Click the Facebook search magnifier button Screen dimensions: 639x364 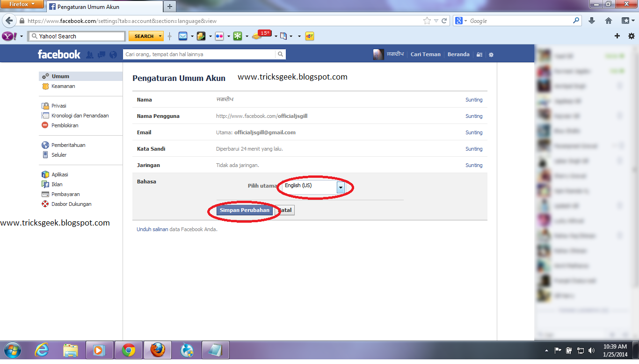[x=280, y=54]
